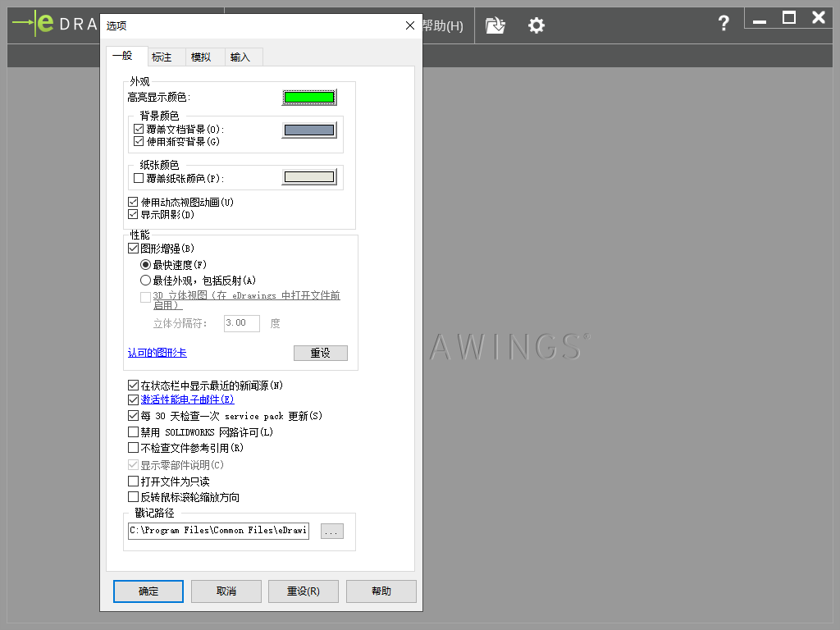
Task: Open the 帮助(H) menu
Action: 442,25
